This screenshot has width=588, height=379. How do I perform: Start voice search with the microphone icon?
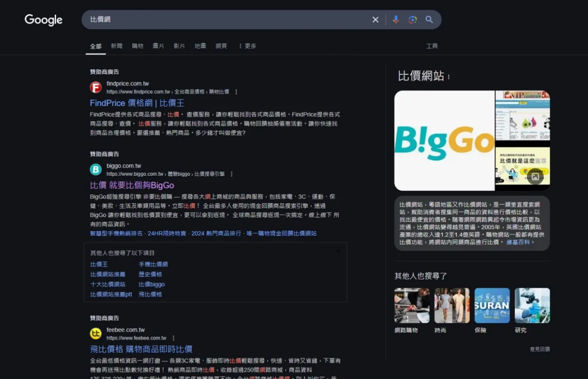[x=396, y=19]
